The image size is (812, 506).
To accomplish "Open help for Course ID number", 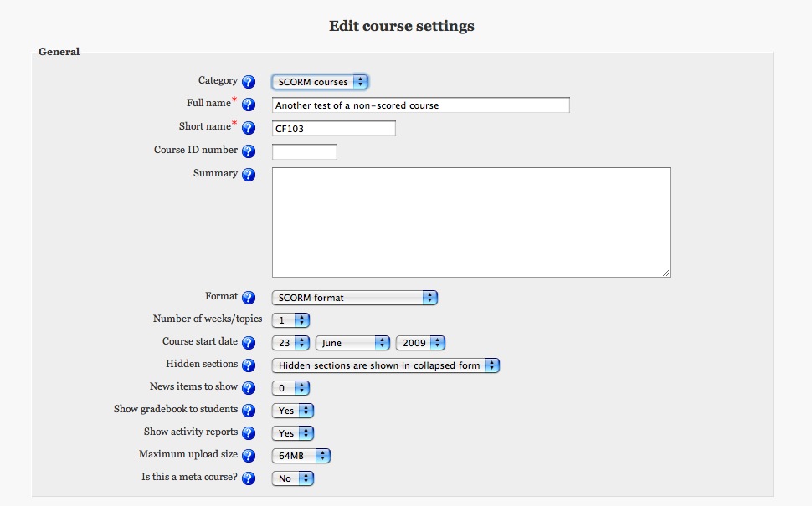I will (x=249, y=151).
